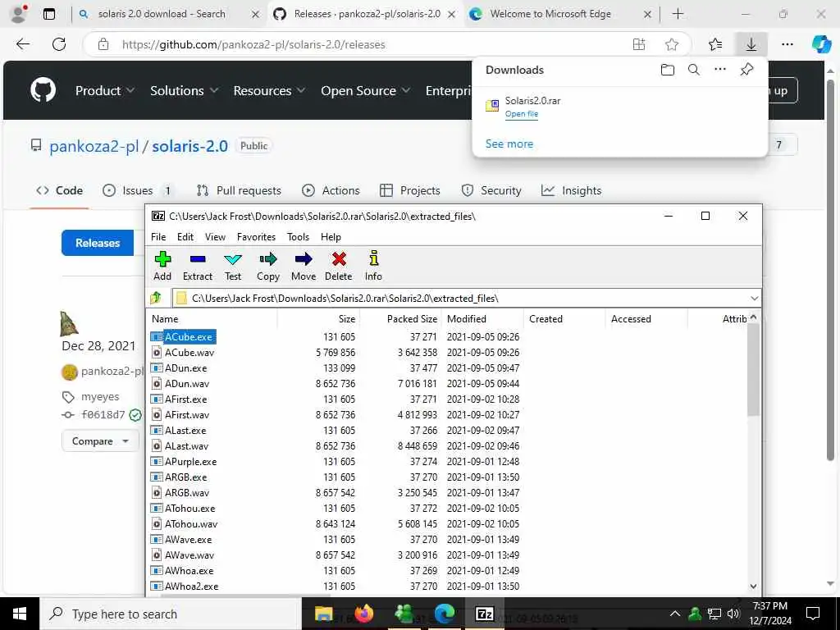The height and width of the screenshot is (630, 840).
Task: Open the Help menu in 7-Zip
Action: click(331, 237)
